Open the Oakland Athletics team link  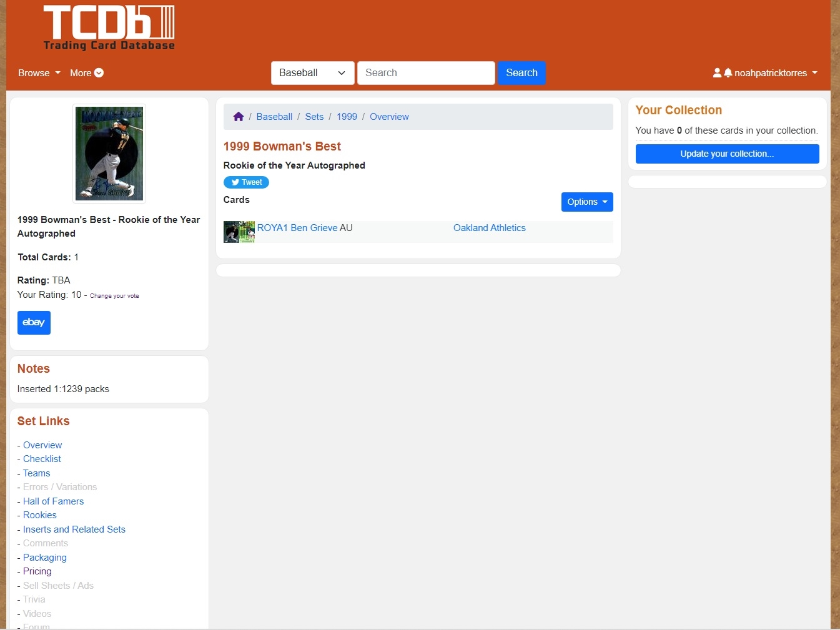pos(490,228)
